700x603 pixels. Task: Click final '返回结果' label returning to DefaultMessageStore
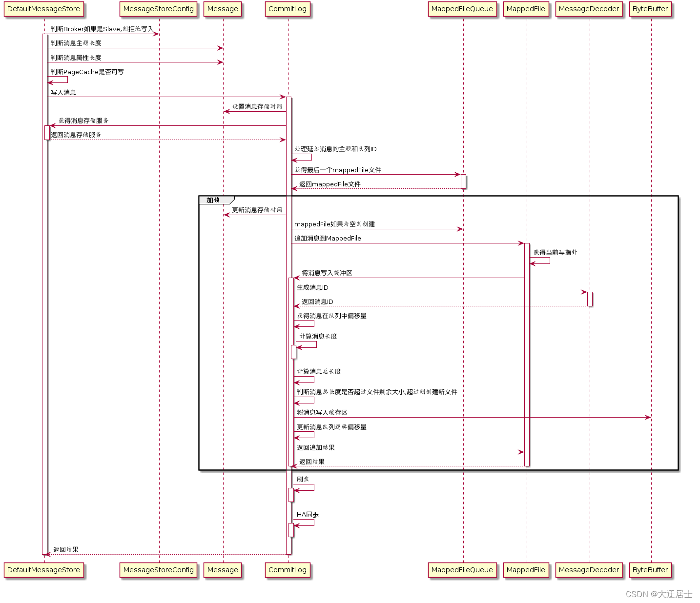(66, 549)
